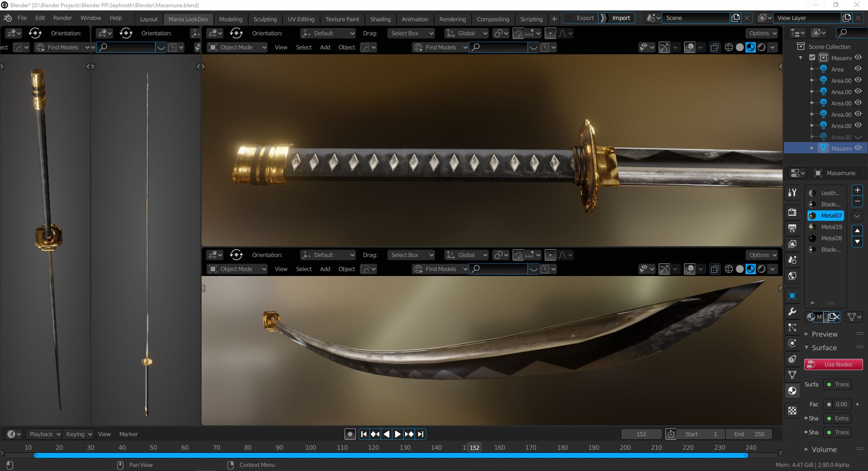Switch to the UV Editing workspace tab
The width and height of the screenshot is (868, 471).
[301, 19]
